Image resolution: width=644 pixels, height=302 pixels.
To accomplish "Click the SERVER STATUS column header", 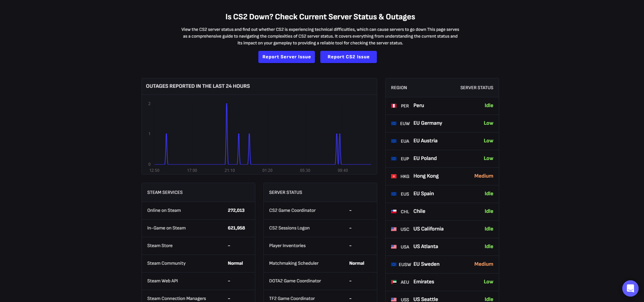I will coord(476,88).
